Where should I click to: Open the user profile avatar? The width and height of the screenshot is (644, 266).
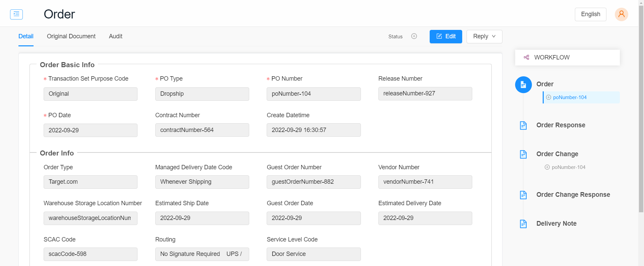coord(621,14)
